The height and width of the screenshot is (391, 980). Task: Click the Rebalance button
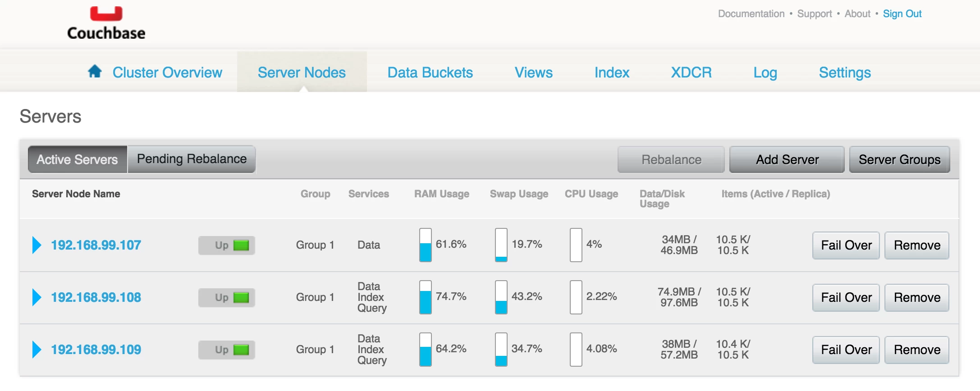671,159
